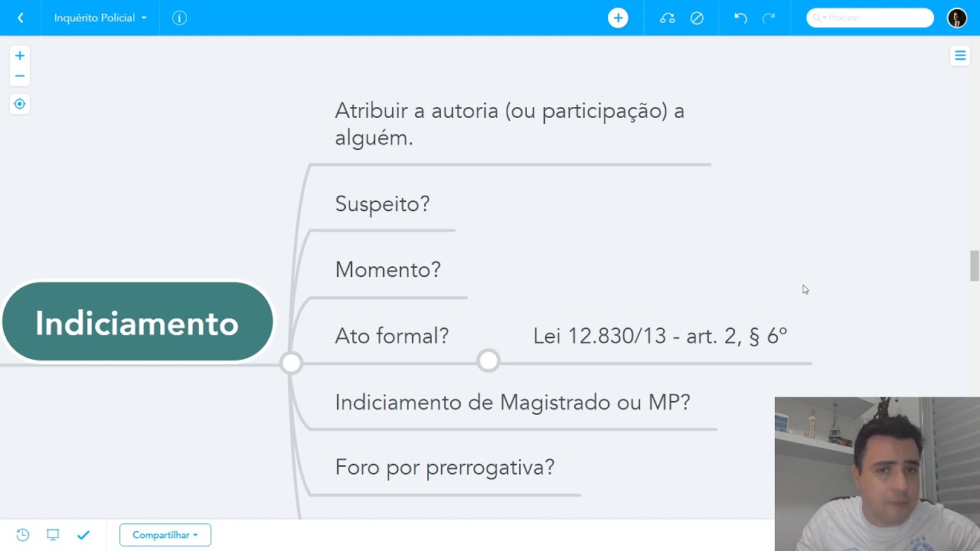Select the Indiciamento root topic

(x=137, y=322)
